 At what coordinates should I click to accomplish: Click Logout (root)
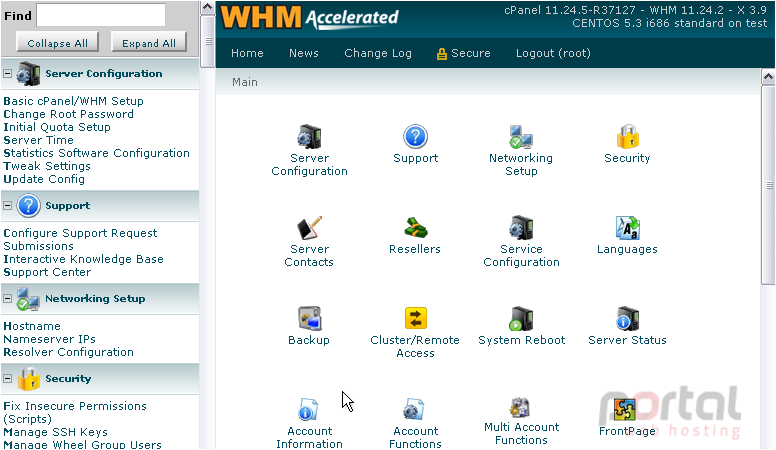point(553,53)
